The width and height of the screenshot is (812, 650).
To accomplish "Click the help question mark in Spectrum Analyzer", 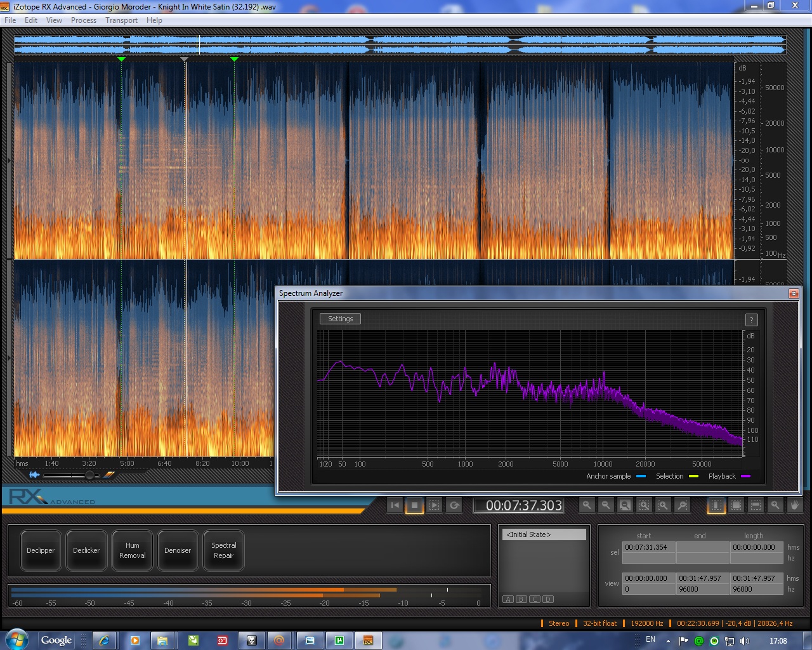I will (x=751, y=320).
